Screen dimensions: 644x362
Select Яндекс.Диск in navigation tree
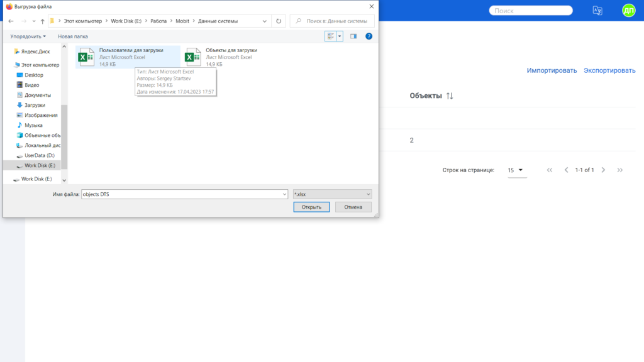coord(32,52)
